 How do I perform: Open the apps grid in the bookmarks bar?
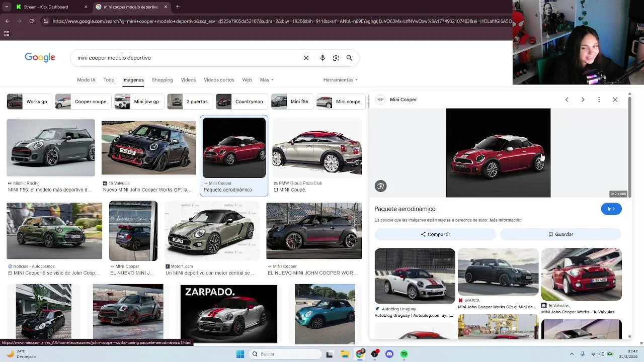tap(7, 34)
